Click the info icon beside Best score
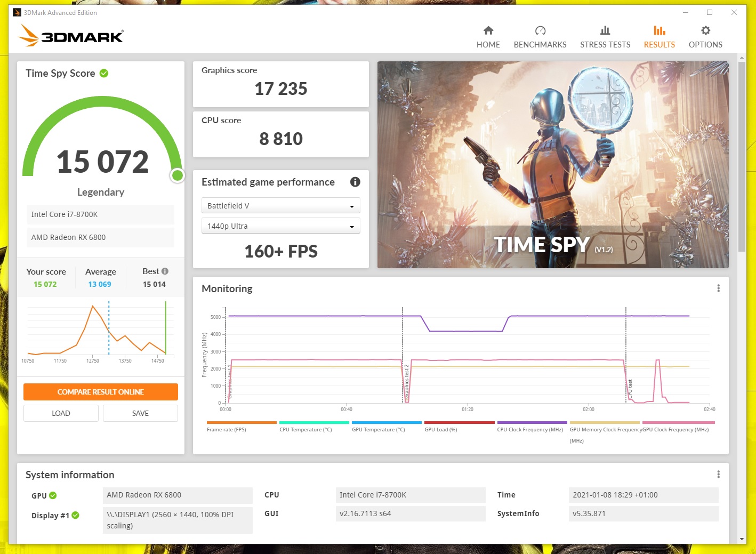The image size is (756, 554). 165,271
